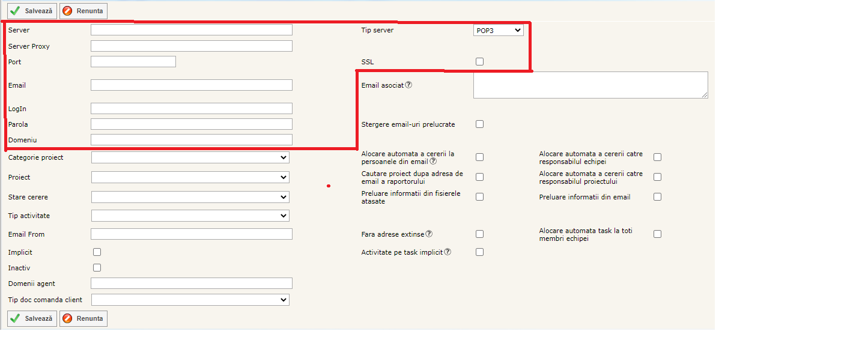Screen dimensions: 868x343
Task: Click the Server input field
Action: 191,30
